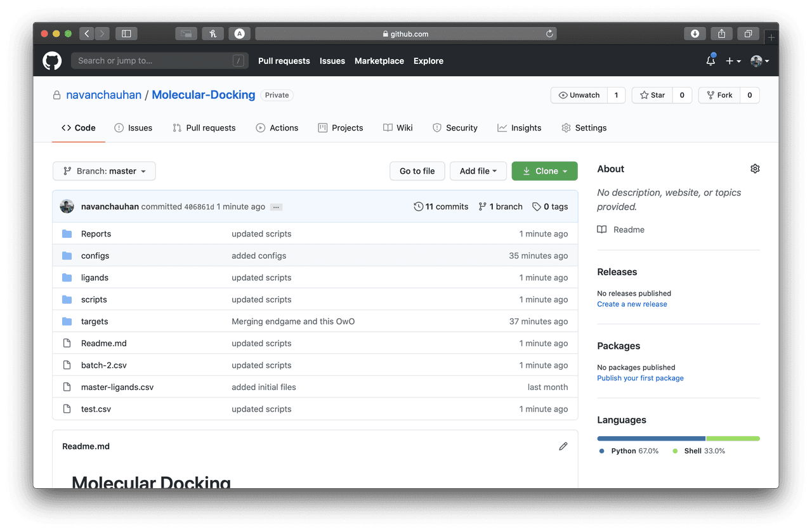
Task: Click Pull requests in the top navbar
Action: tap(284, 61)
